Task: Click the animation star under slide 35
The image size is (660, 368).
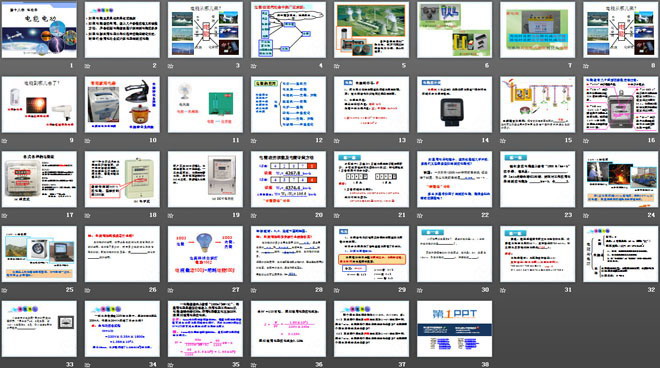Action: (x=171, y=365)
